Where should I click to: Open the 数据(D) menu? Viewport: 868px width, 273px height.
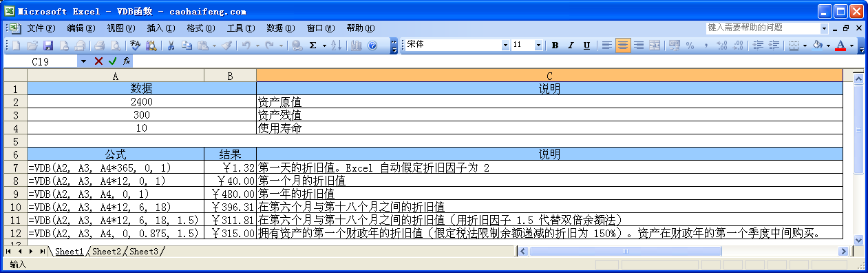(x=280, y=28)
